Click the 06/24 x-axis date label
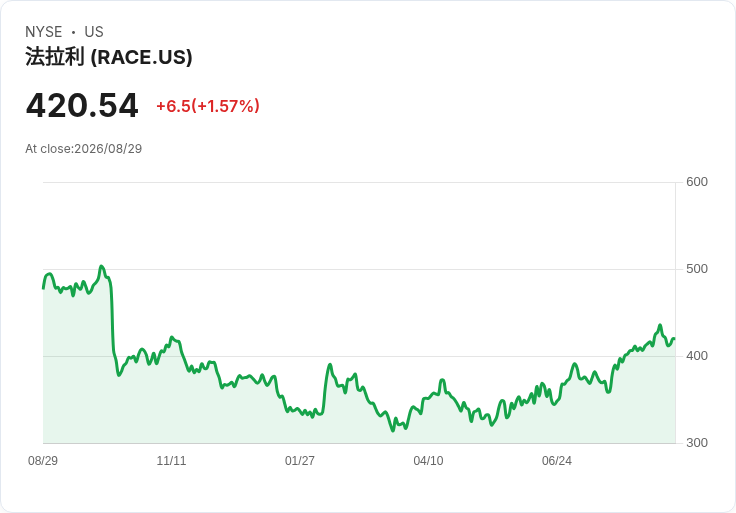The width and height of the screenshot is (736, 513). (x=557, y=461)
